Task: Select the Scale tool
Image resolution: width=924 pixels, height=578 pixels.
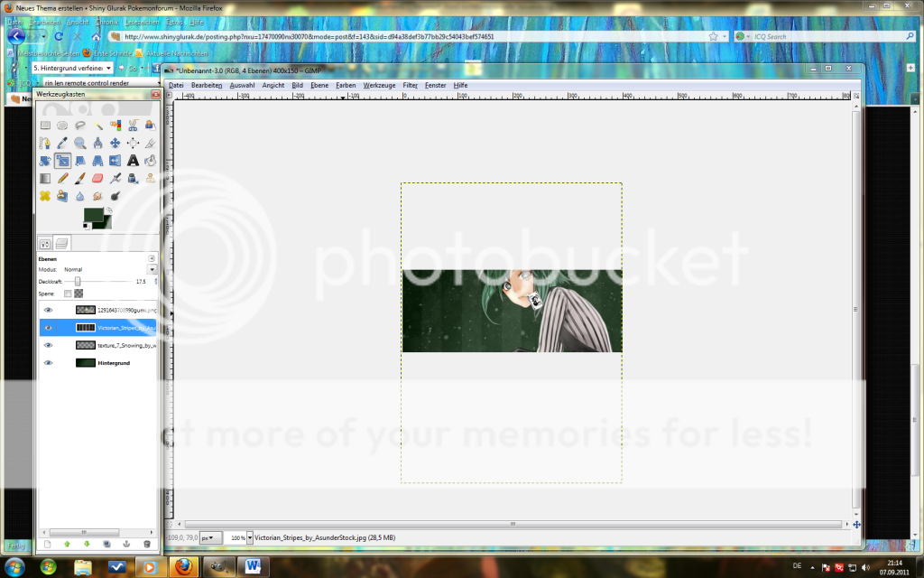Action: point(62,161)
